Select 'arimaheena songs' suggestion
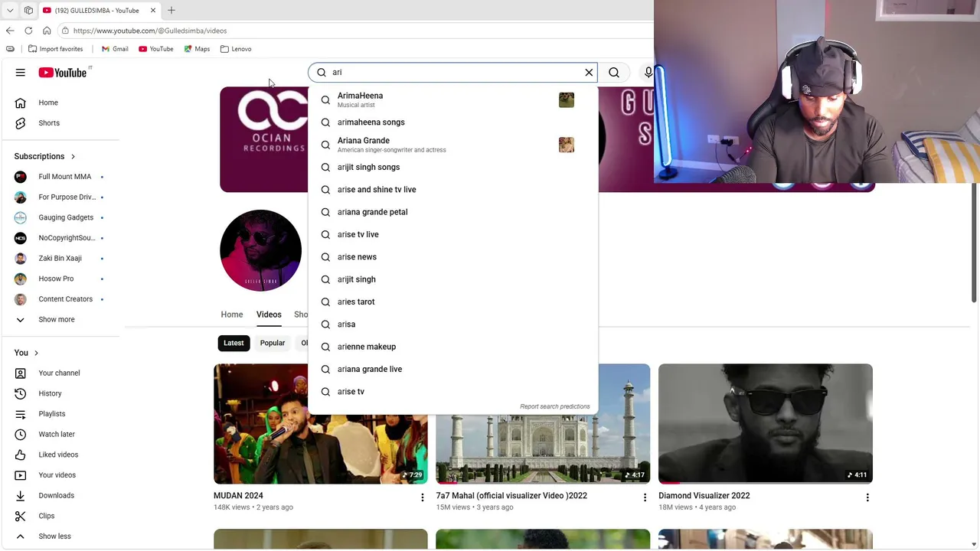The width and height of the screenshot is (980, 551). click(452, 122)
